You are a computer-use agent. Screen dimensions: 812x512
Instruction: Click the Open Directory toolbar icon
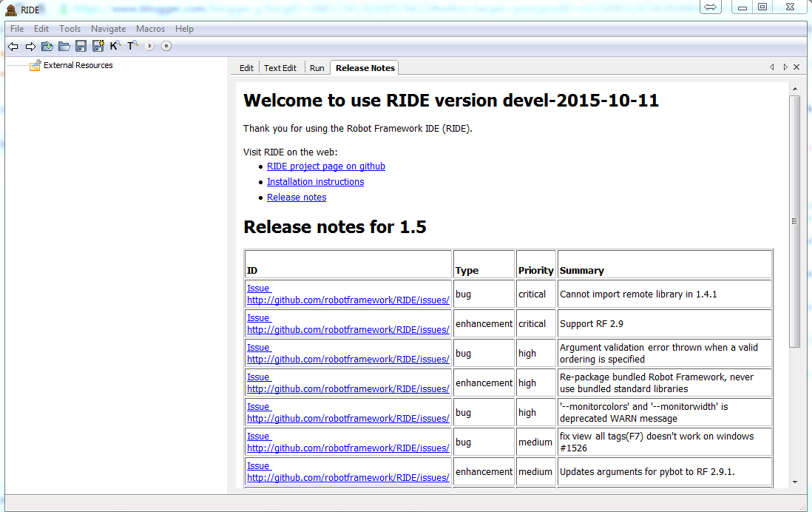tap(64, 46)
